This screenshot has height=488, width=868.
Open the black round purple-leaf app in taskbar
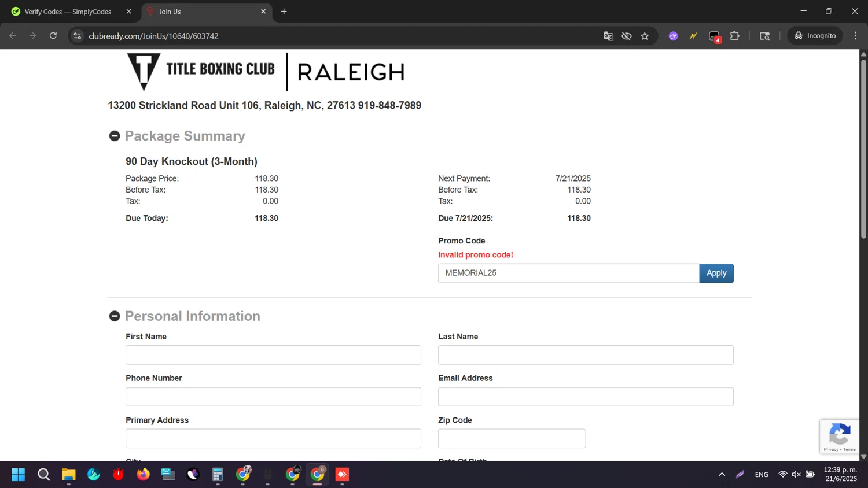click(193, 475)
